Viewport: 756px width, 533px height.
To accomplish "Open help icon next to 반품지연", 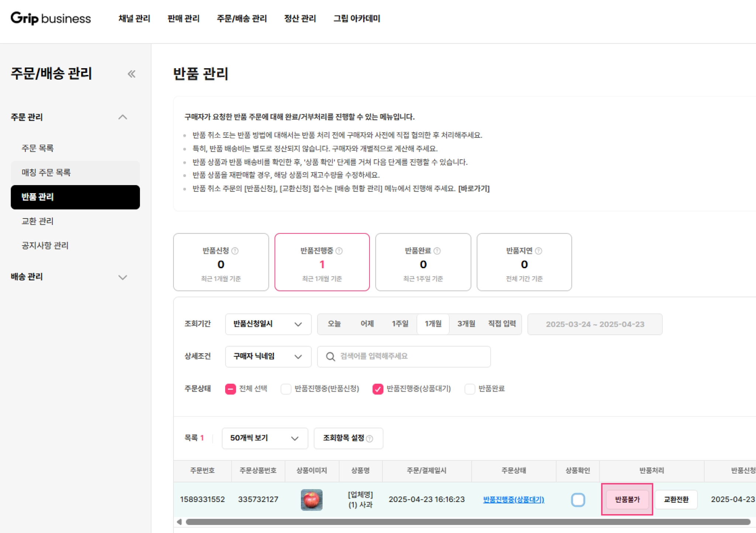I will [539, 251].
